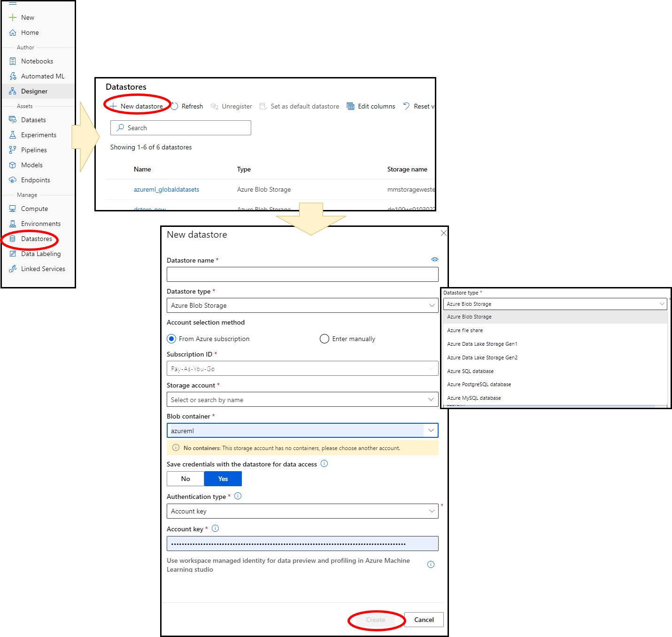
Task: Click the Datasets icon
Action: (13, 120)
